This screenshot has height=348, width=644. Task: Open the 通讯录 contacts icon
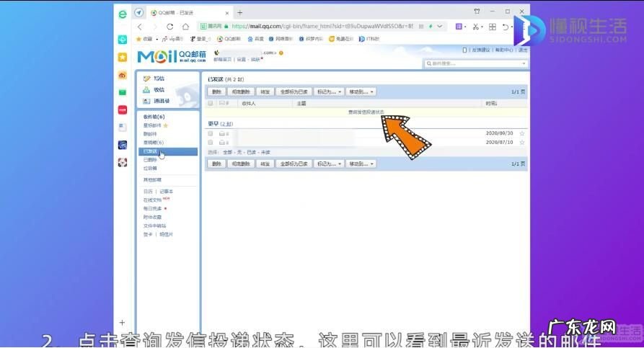[x=146, y=101]
